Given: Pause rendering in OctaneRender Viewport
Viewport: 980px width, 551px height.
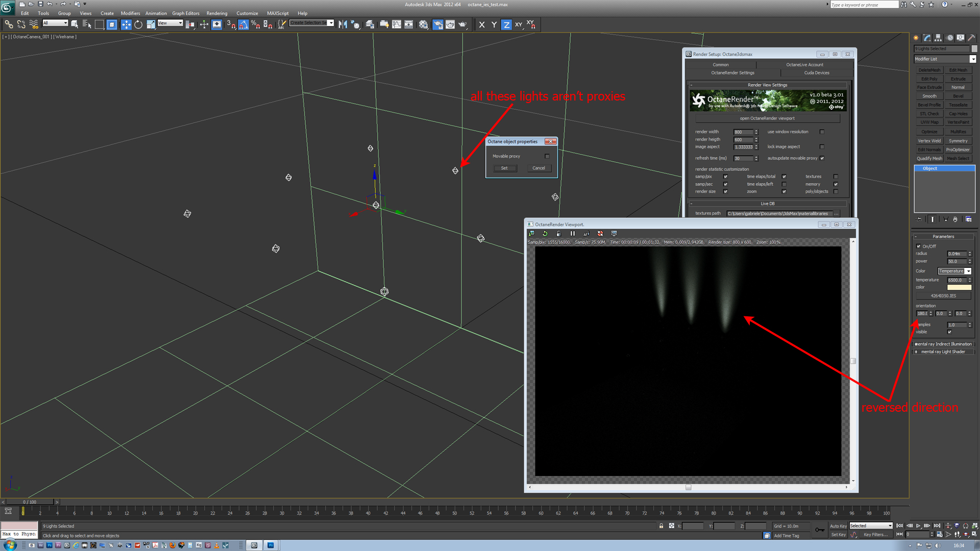Looking at the screenshot, I should click(573, 234).
